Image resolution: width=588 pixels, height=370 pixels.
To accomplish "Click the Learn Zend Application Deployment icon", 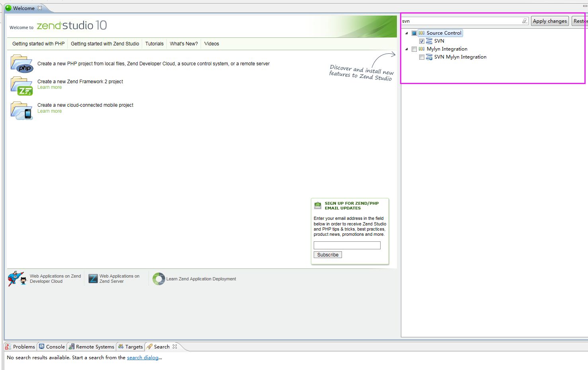I will (x=159, y=279).
